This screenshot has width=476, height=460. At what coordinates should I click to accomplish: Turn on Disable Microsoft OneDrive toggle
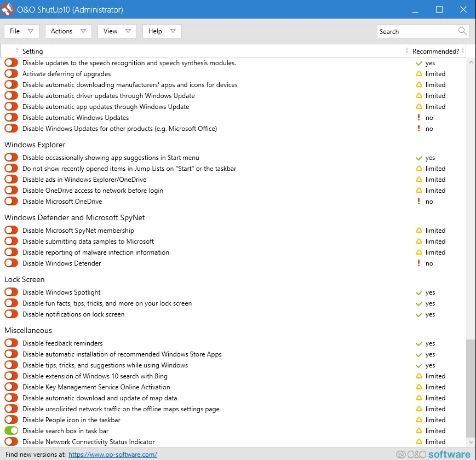point(12,201)
